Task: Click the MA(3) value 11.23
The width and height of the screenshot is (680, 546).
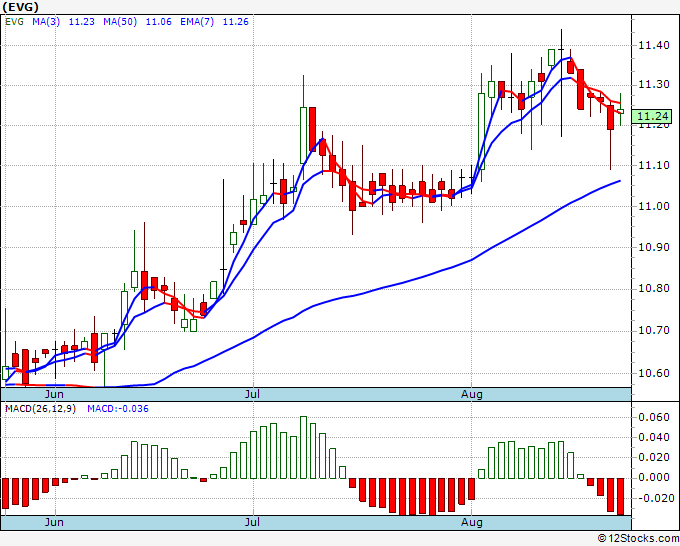Action: [x=82, y=22]
